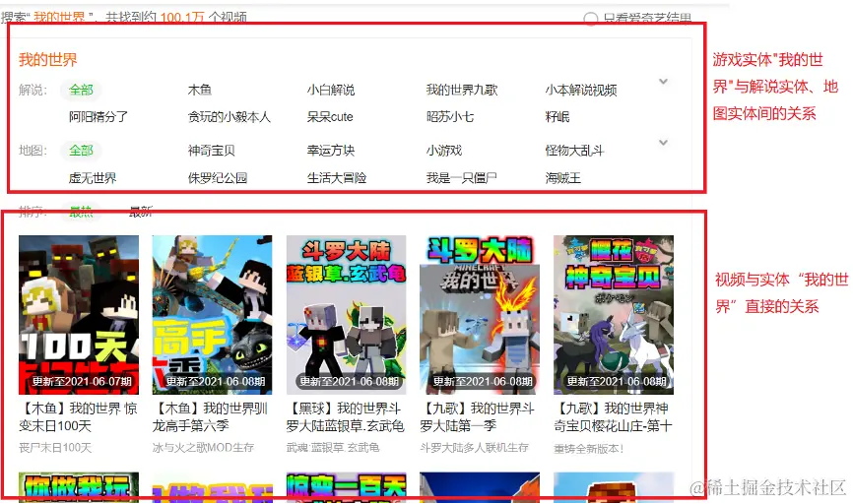Filter map by 神奇宝贝
The image size is (853, 504).
point(211,150)
